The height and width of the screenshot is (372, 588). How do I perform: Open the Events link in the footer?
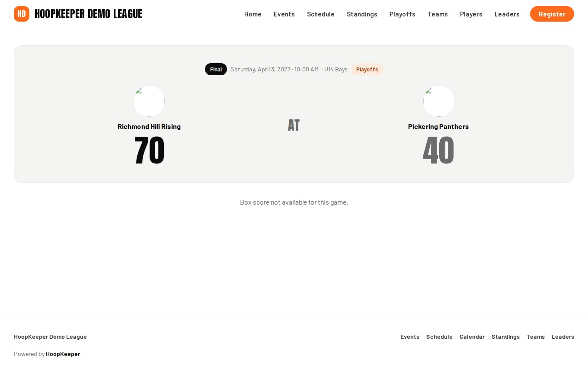pyautogui.click(x=410, y=337)
